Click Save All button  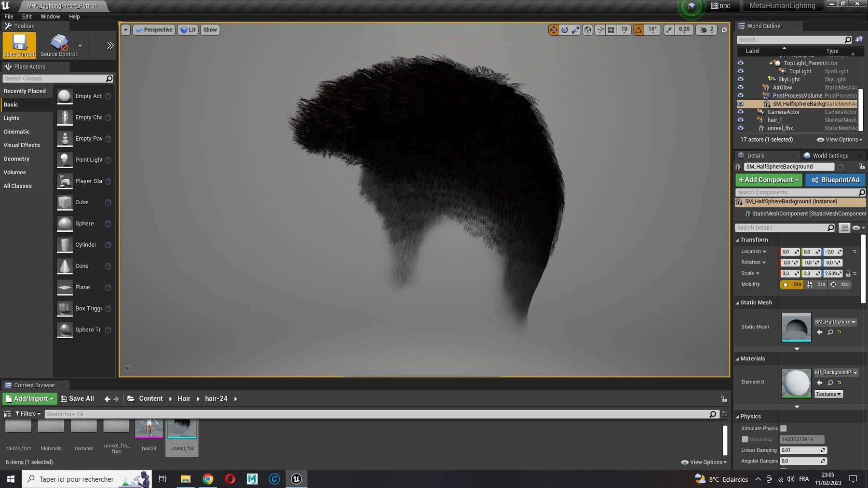click(x=78, y=399)
